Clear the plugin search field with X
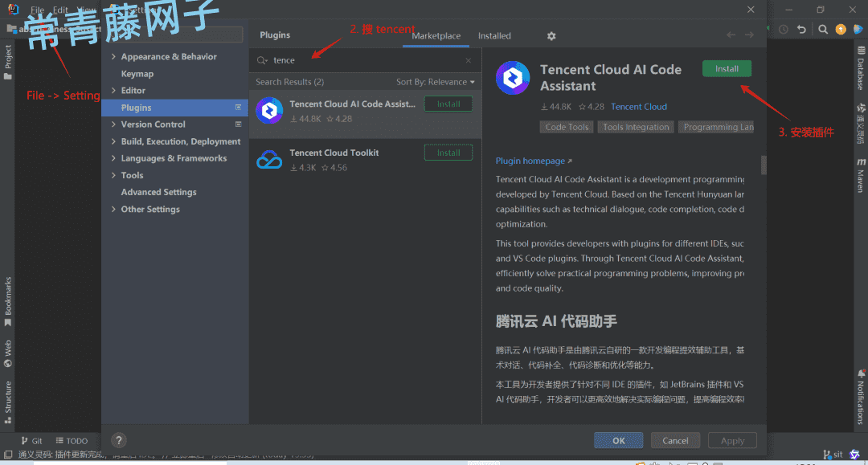868x465 pixels. coord(469,60)
